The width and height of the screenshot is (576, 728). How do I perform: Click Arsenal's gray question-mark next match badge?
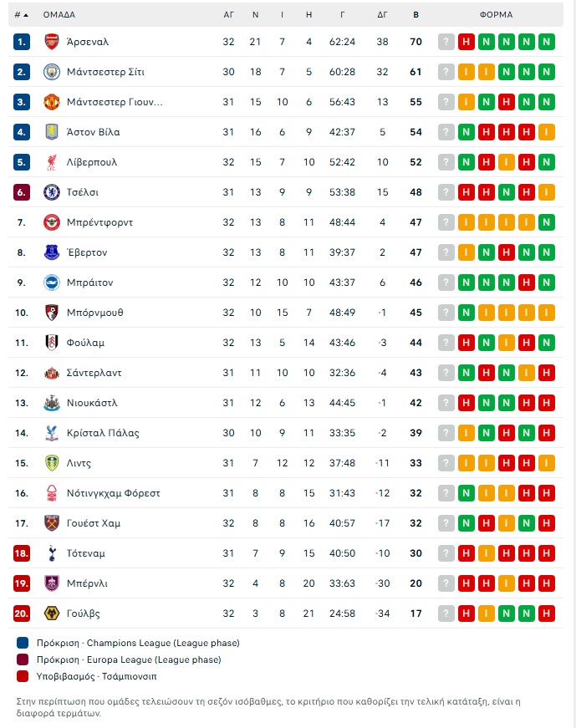446,42
